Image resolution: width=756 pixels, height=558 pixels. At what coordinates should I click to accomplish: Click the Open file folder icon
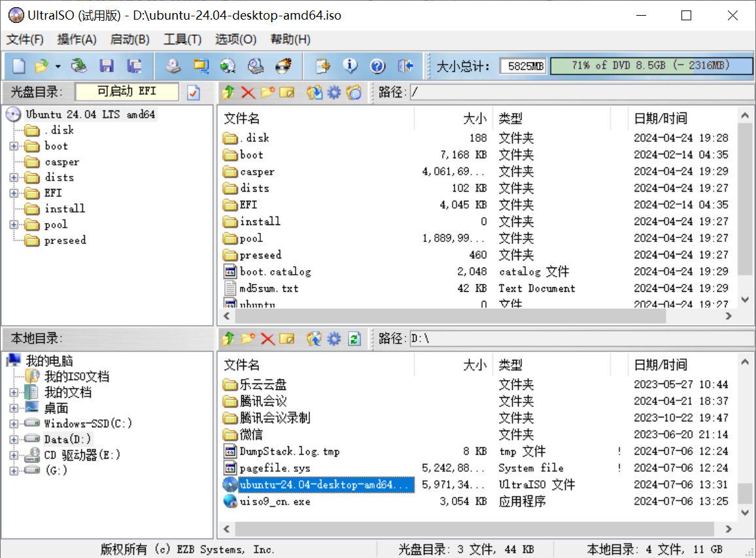point(41,65)
